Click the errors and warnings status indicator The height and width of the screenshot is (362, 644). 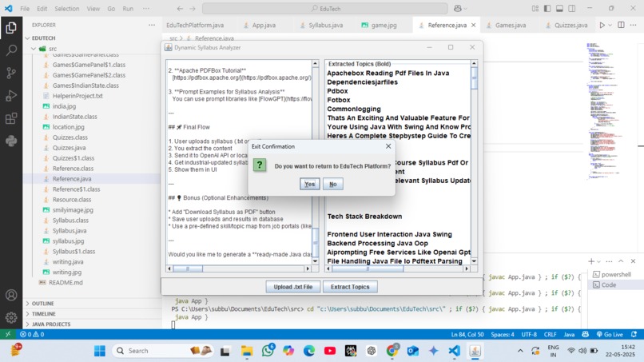point(32,335)
